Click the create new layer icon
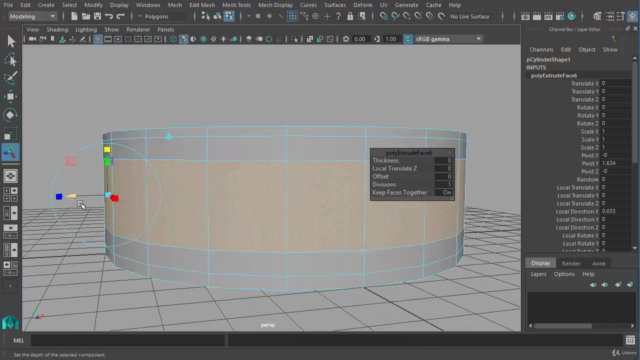 618,284
